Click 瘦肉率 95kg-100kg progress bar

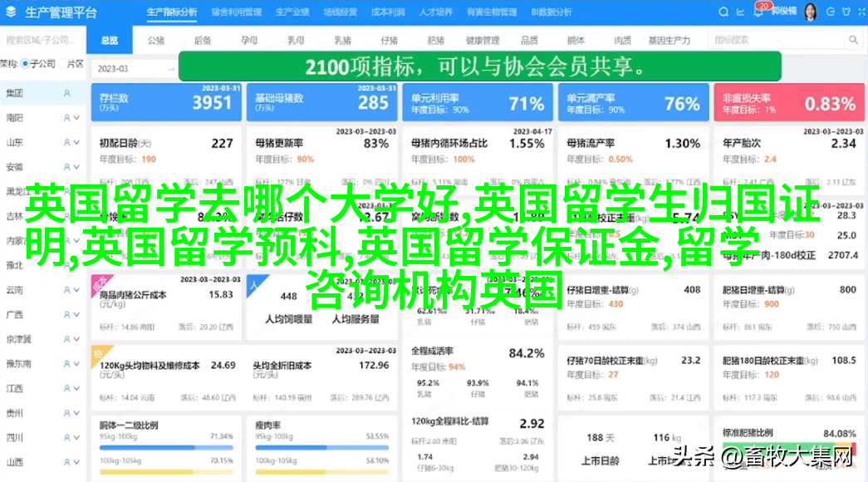point(321,447)
